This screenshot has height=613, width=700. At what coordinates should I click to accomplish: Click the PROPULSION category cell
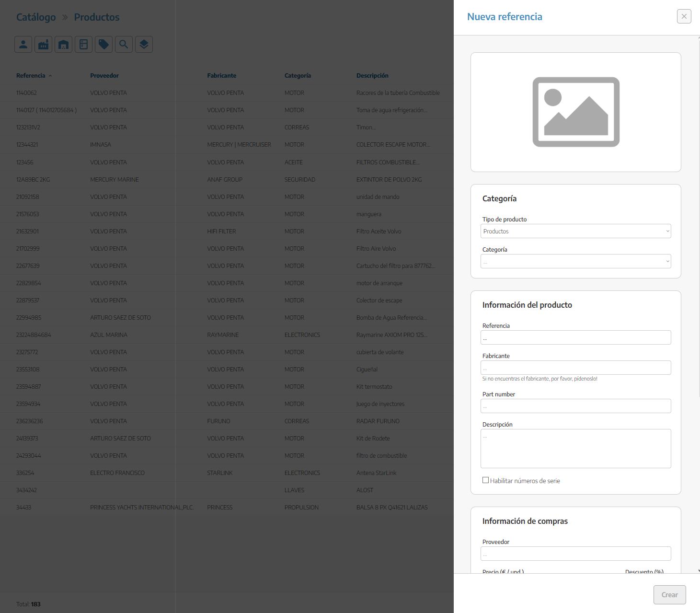[301, 508]
